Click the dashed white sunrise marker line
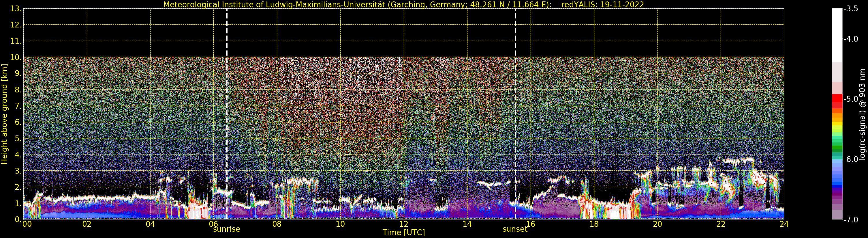 click(x=227, y=114)
